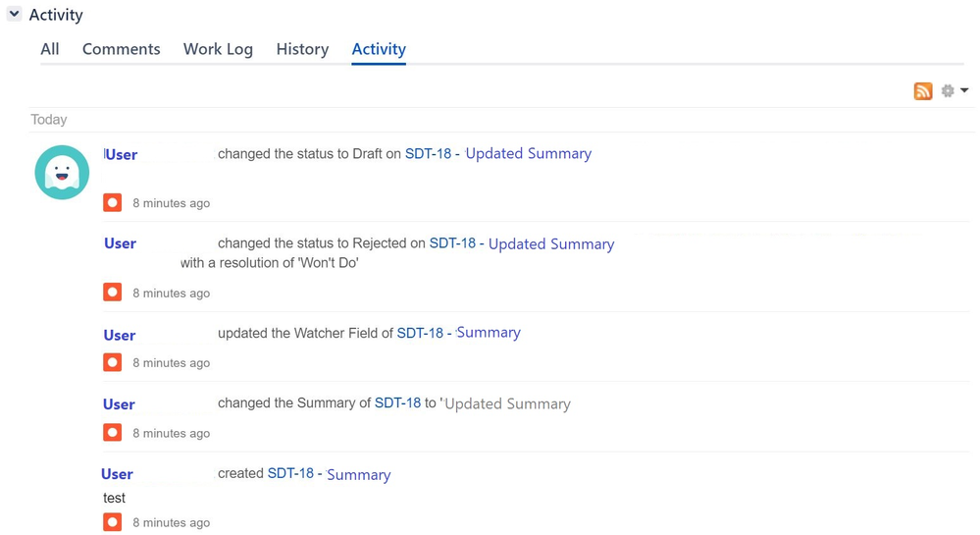
Task: Select the Activity tab
Action: click(379, 49)
